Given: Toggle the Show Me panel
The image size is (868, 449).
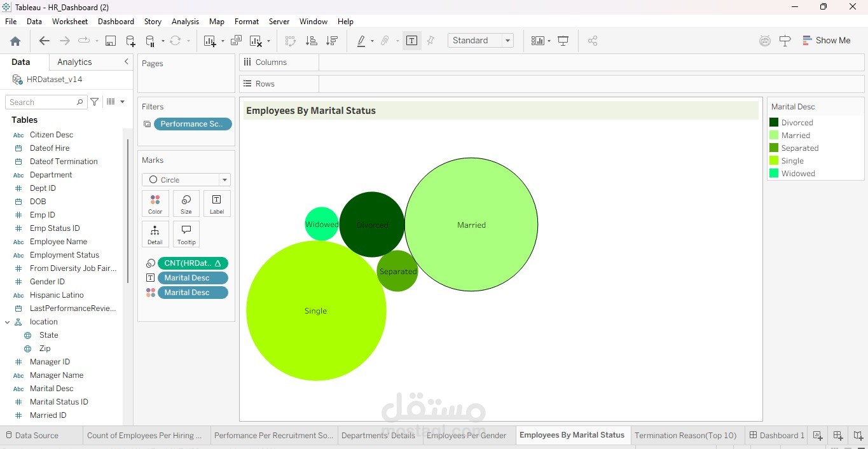Looking at the screenshot, I should coord(826,41).
